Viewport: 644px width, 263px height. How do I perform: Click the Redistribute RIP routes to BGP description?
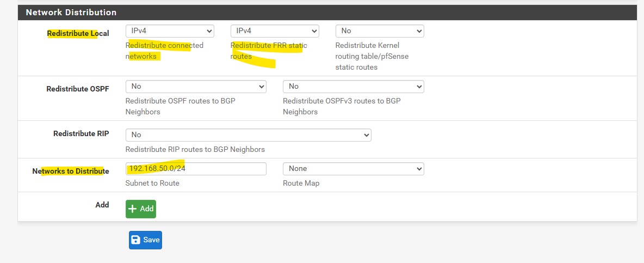point(195,150)
